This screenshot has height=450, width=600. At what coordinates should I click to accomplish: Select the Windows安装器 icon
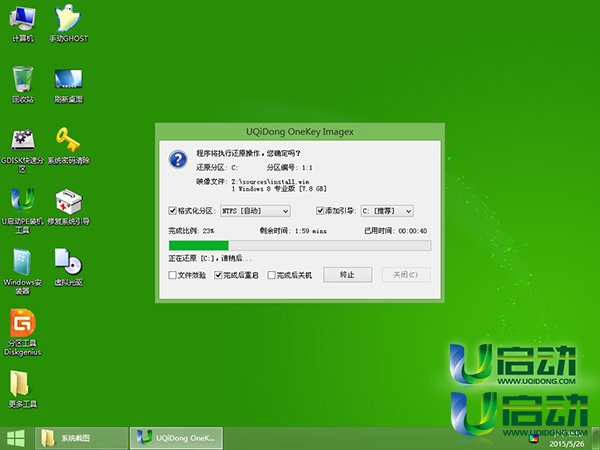[23, 272]
